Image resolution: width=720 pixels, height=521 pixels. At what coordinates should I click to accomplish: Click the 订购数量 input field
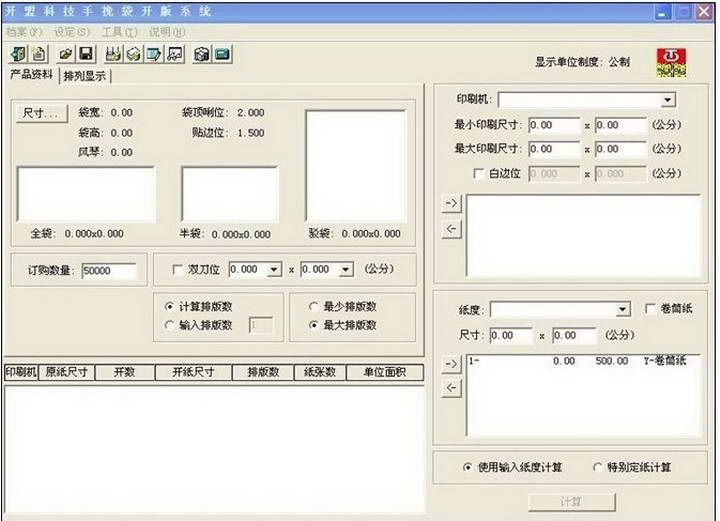107,270
